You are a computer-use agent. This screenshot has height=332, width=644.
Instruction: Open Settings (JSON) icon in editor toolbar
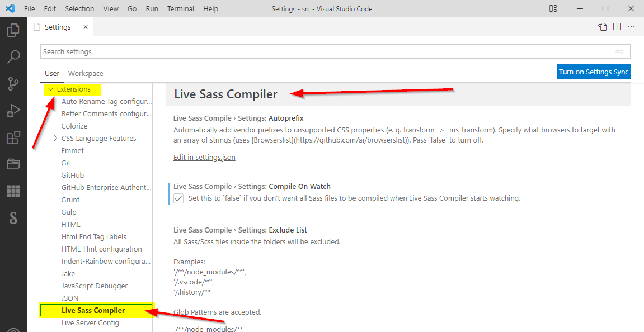click(602, 27)
